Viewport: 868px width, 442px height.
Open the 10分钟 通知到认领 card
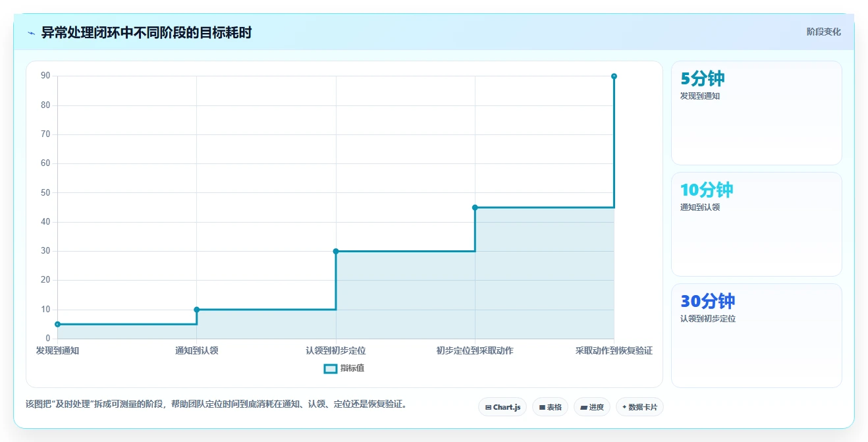[x=756, y=224]
